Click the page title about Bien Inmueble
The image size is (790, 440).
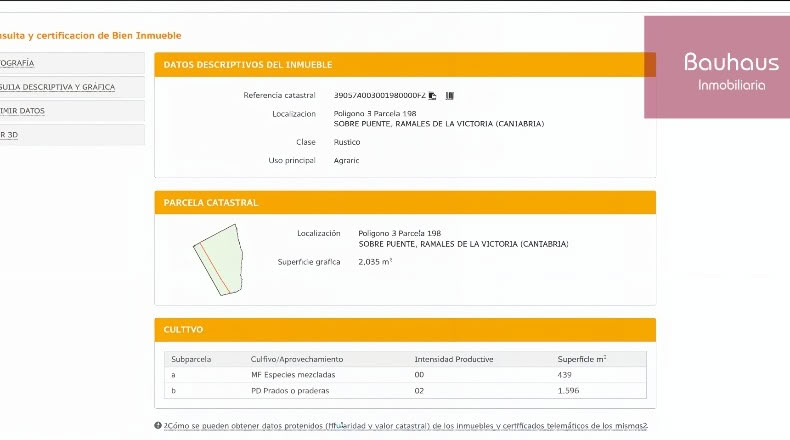91,36
